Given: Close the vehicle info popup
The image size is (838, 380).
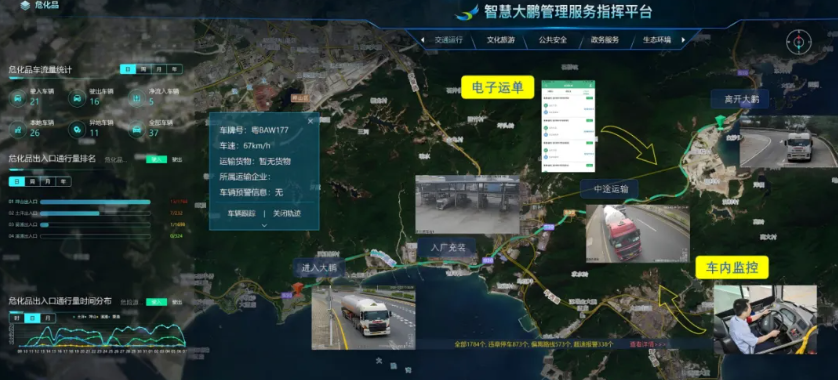Looking at the screenshot, I should (310, 121).
